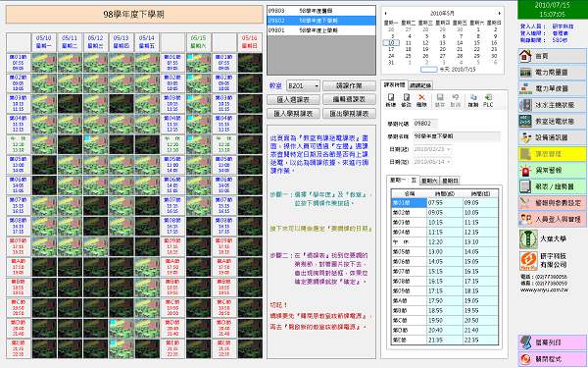The height and width of the screenshot is (368, 588).
Task: Click the dark 05/11 第03節 thumbnail
Action: click(70, 104)
